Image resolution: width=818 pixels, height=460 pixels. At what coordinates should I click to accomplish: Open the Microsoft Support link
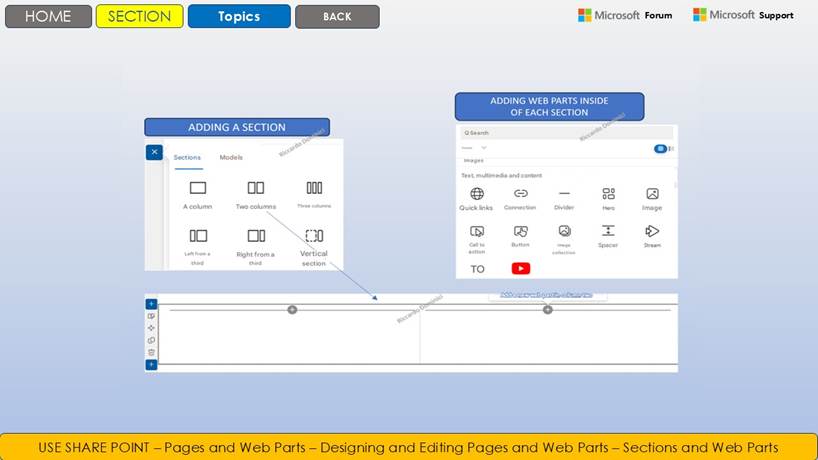(743, 15)
